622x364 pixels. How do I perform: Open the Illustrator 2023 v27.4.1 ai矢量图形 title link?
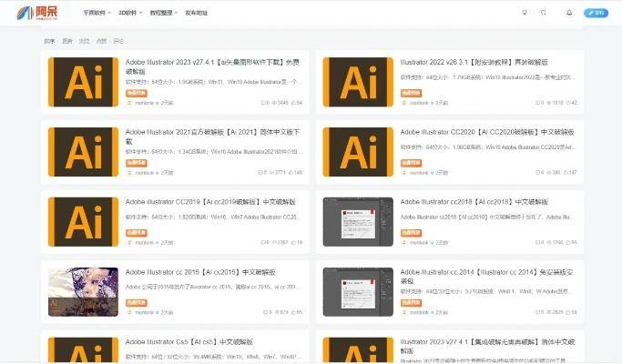pyautogui.click(x=212, y=66)
